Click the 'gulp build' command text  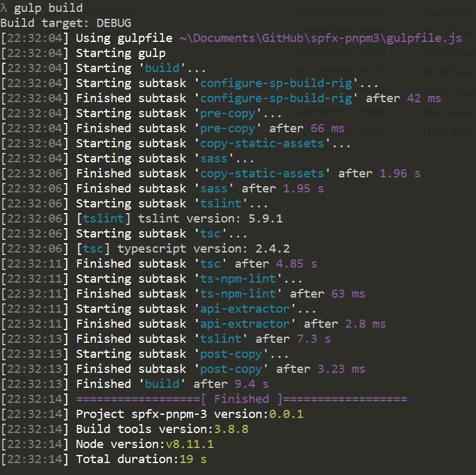[48, 8]
